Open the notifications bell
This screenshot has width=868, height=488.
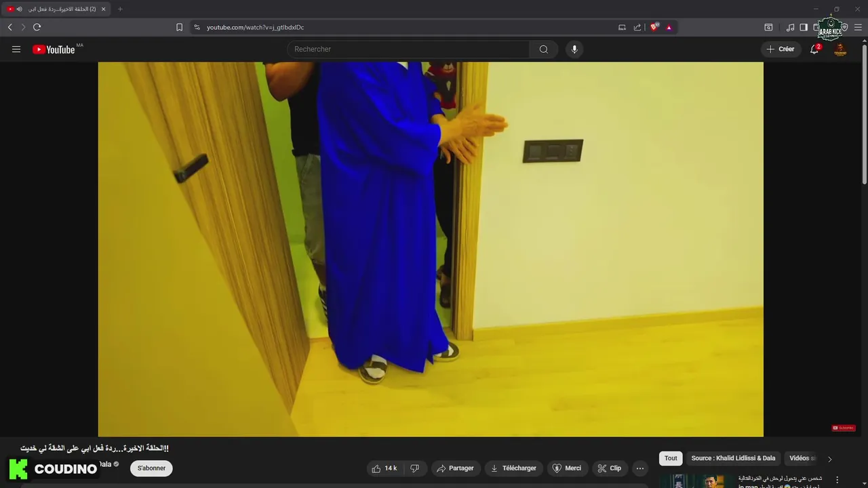tap(814, 49)
